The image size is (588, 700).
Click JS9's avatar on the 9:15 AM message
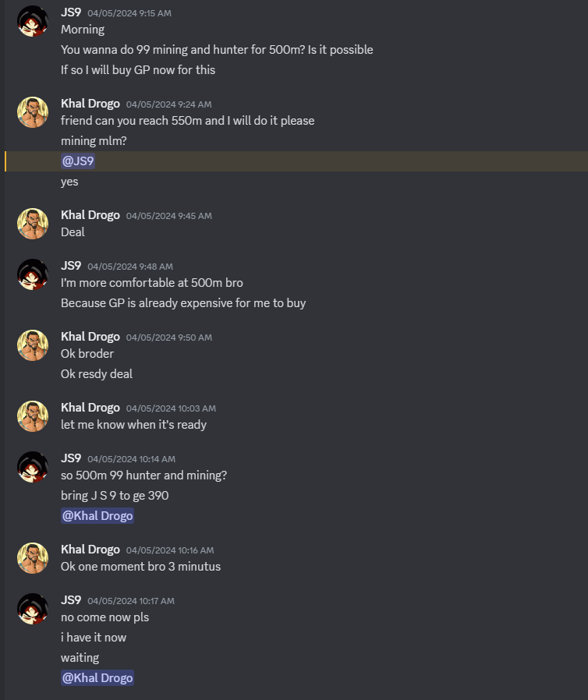click(33, 21)
